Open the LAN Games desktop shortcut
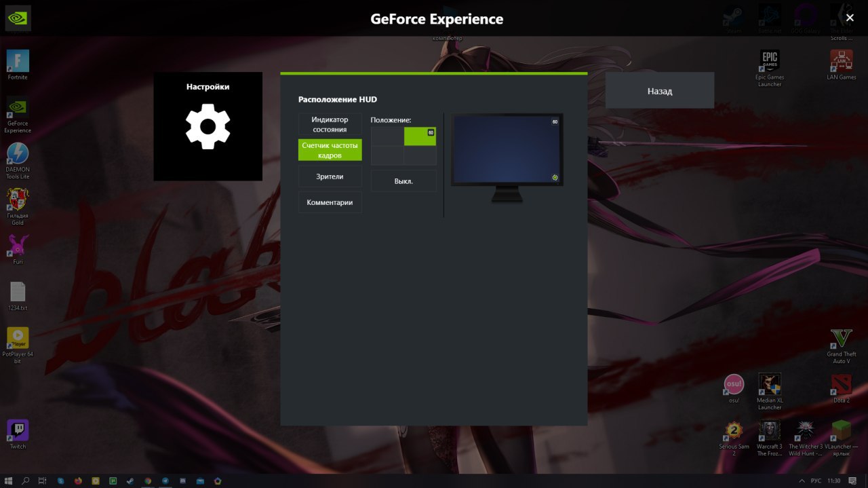This screenshot has width=868, height=488. pyautogui.click(x=842, y=65)
